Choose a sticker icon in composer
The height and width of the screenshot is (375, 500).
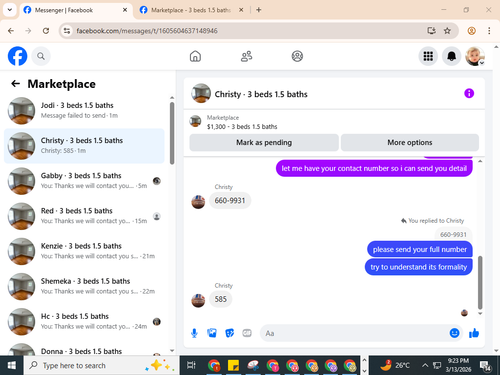[229, 333]
